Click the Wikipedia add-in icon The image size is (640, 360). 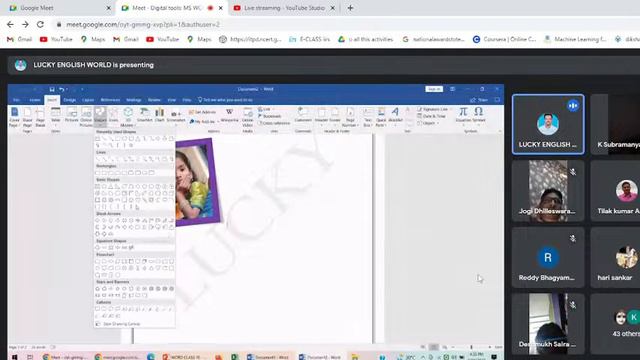(229, 115)
